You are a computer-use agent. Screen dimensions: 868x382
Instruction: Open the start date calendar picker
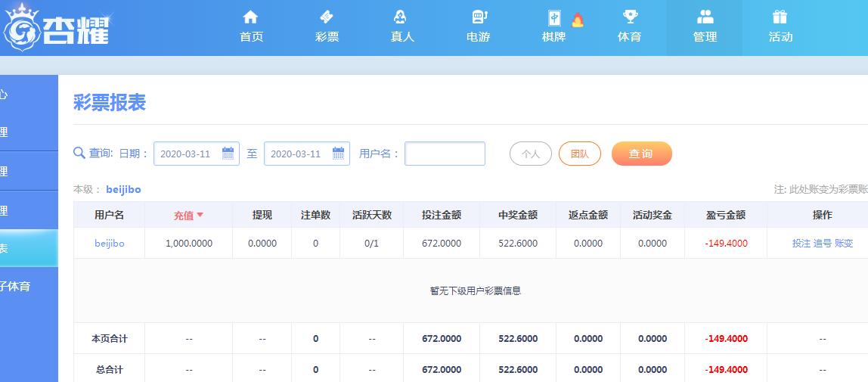(228, 154)
